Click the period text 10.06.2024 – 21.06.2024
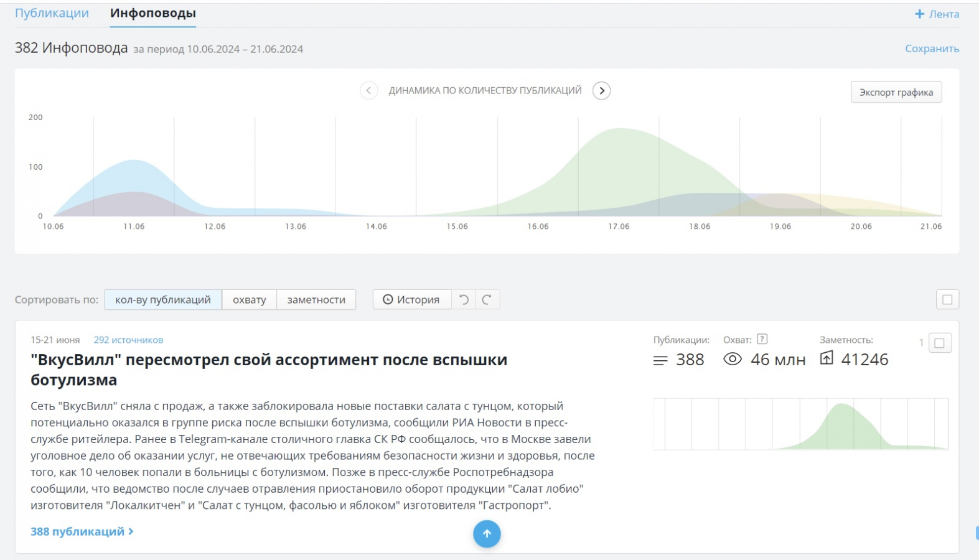 pos(245,49)
